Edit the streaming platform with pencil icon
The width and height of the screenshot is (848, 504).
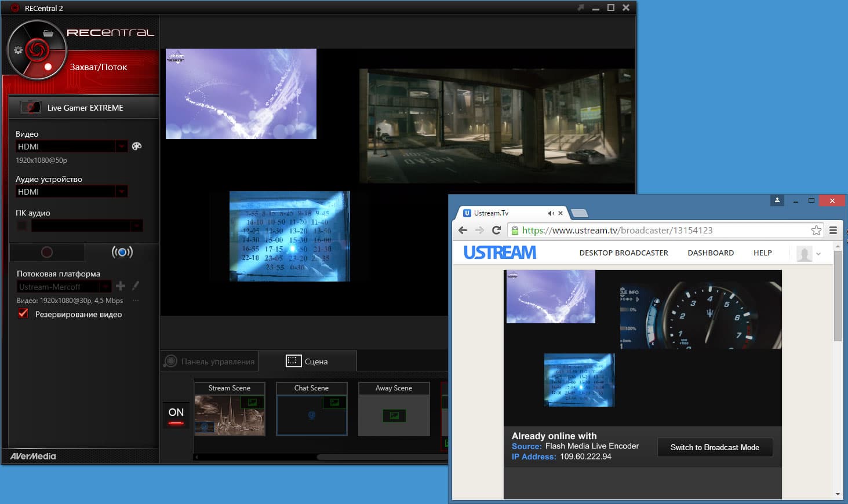(x=136, y=286)
